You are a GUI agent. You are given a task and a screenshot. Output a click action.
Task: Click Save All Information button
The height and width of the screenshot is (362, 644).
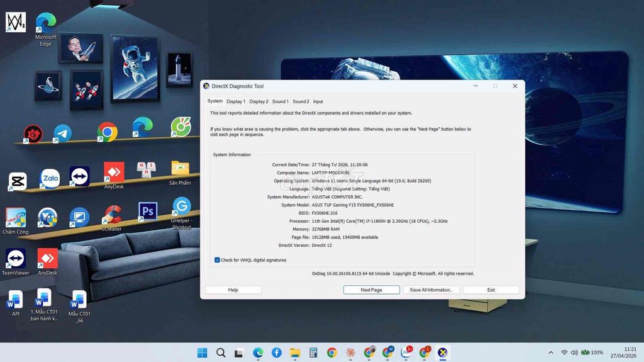tap(431, 290)
